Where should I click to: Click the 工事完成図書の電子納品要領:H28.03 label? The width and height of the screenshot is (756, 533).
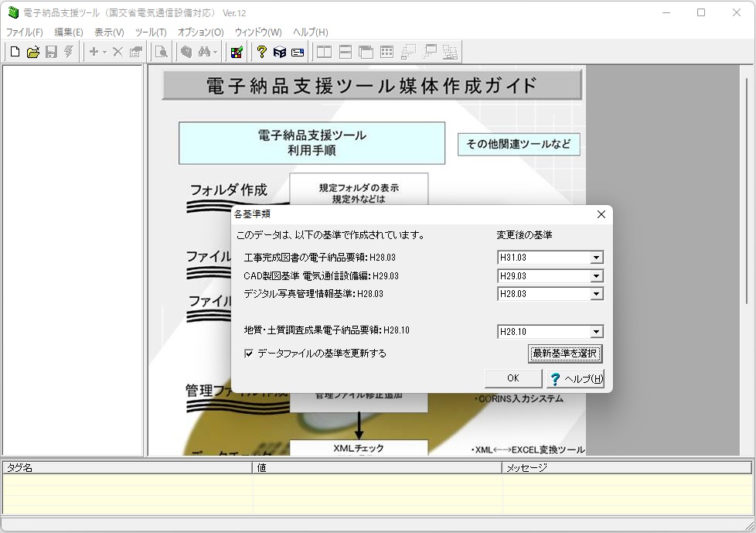(x=320, y=258)
